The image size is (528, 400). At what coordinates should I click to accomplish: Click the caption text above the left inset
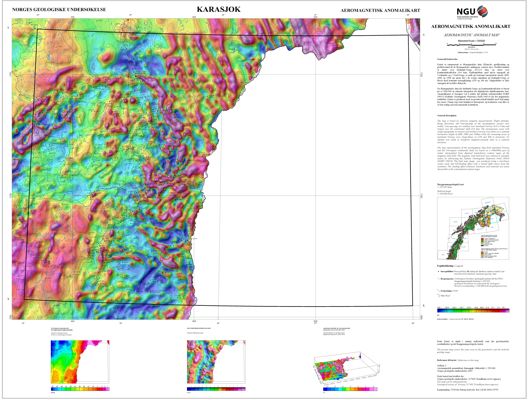(62, 331)
